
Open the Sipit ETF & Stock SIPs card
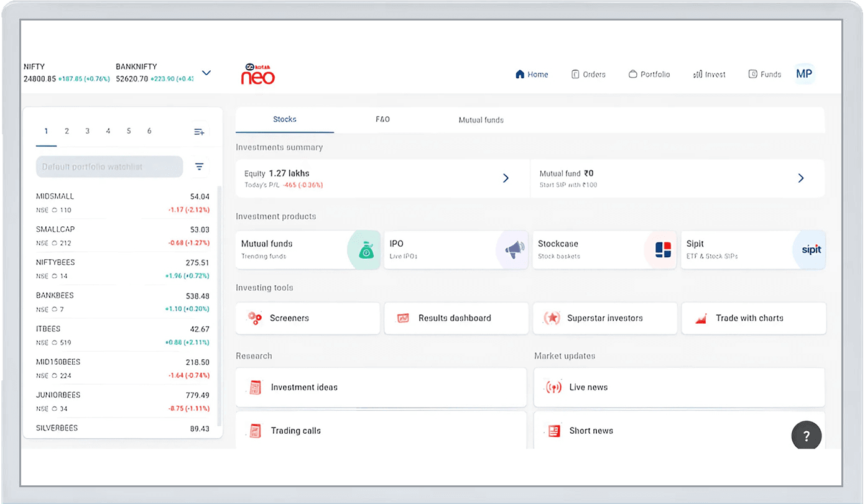coord(752,250)
